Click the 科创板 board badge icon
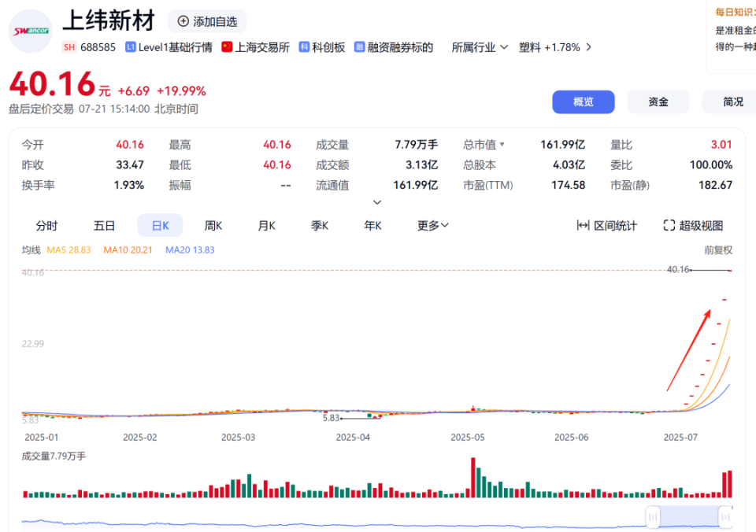The image size is (756, 532). pos(304,46)
